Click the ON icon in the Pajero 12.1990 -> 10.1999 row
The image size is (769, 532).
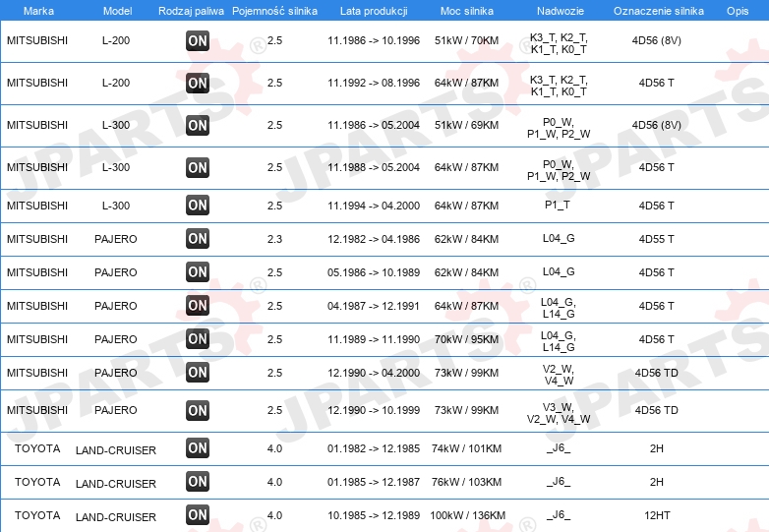(198, 410)
